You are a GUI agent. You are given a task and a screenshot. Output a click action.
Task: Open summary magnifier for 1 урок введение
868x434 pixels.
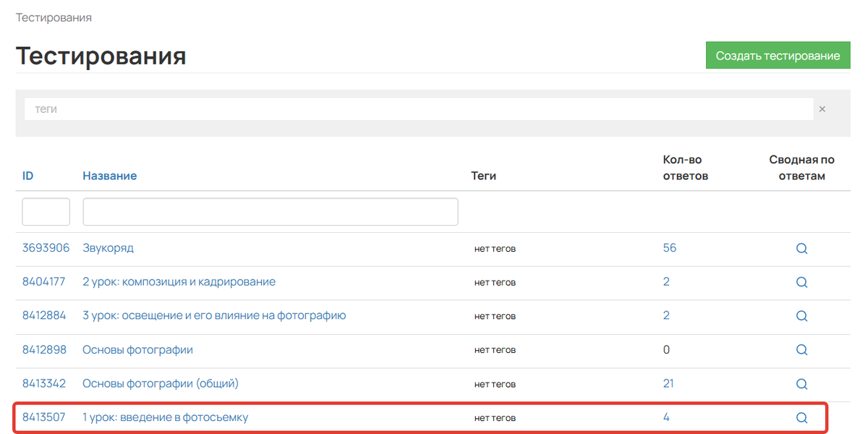pos(801,417)
